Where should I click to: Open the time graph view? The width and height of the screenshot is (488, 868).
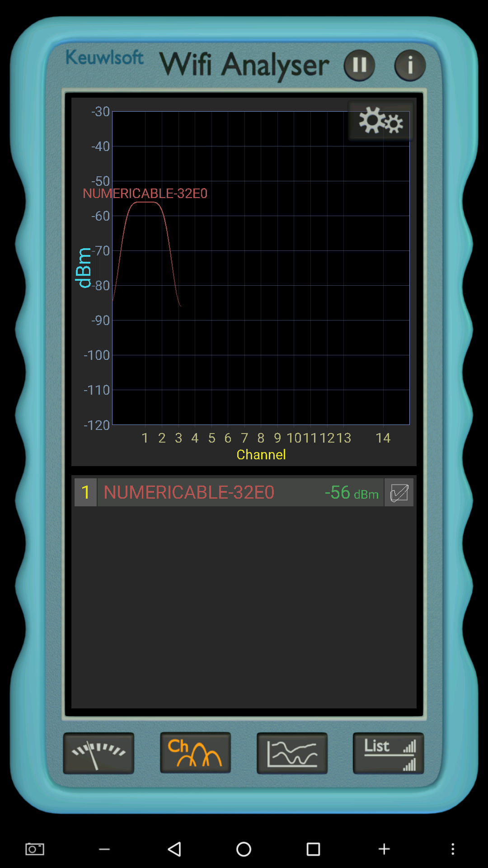[292, 753]
